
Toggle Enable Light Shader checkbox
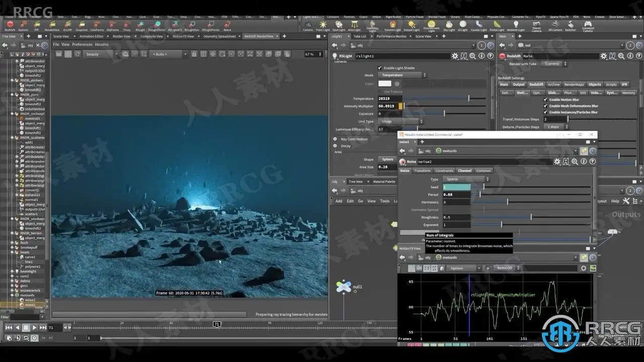pos(379,68)
